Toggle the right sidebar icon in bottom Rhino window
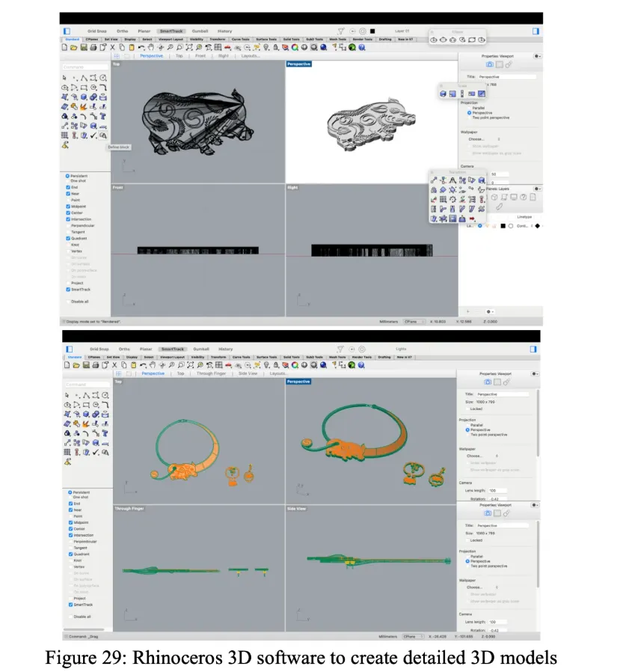Viewport: 617px width, 672px height. (x=533, y=349)
